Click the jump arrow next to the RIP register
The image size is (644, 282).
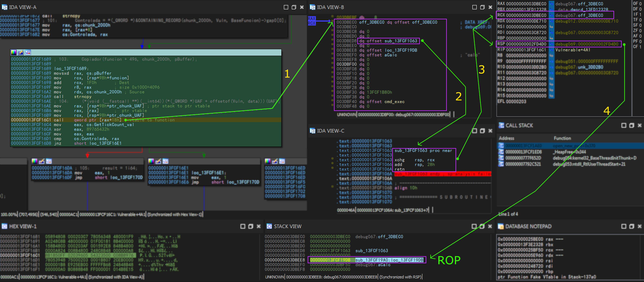point(551,50)
